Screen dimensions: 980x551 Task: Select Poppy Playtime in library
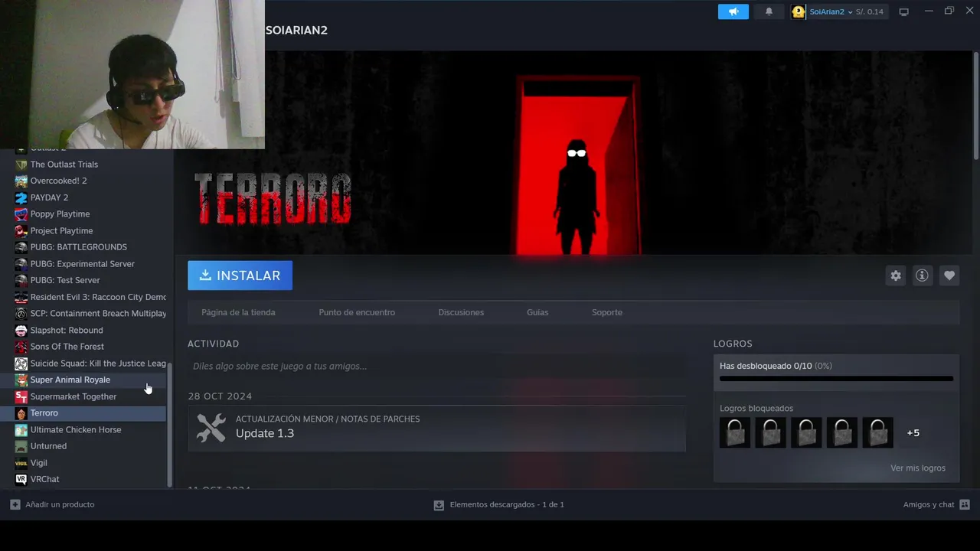tap(90, 214)
